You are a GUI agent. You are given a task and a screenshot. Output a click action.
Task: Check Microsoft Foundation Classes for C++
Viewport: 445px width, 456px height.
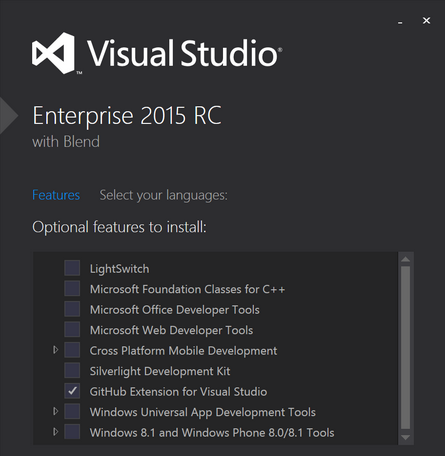click(72, 288)
